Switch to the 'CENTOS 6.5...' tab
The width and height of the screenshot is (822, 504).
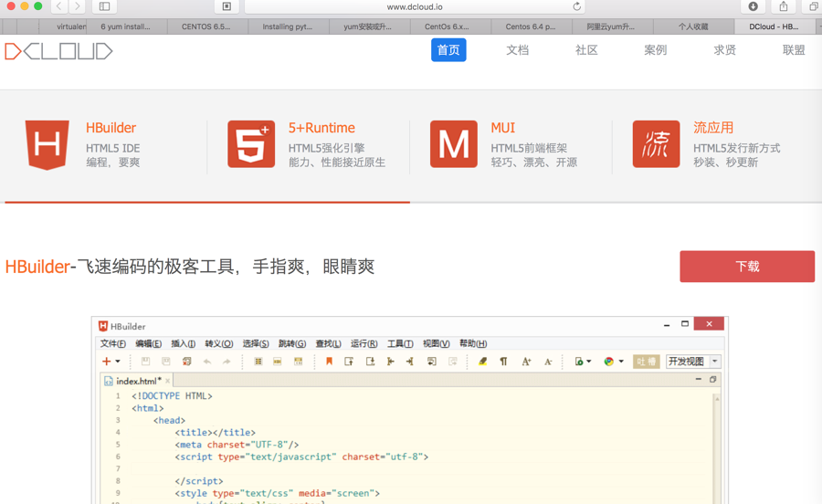[x=206, y=26]
